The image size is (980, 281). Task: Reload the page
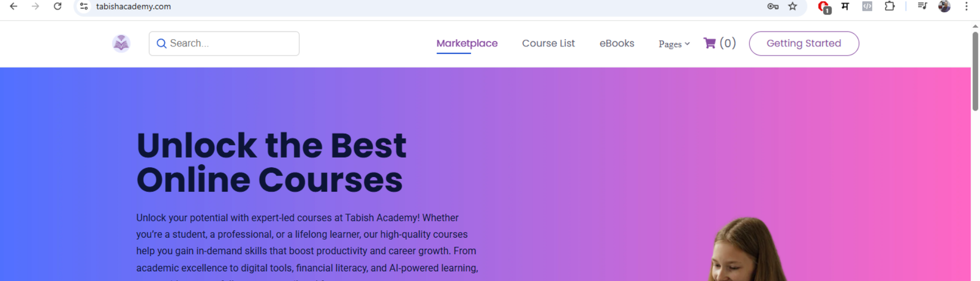tap(58, 6)
